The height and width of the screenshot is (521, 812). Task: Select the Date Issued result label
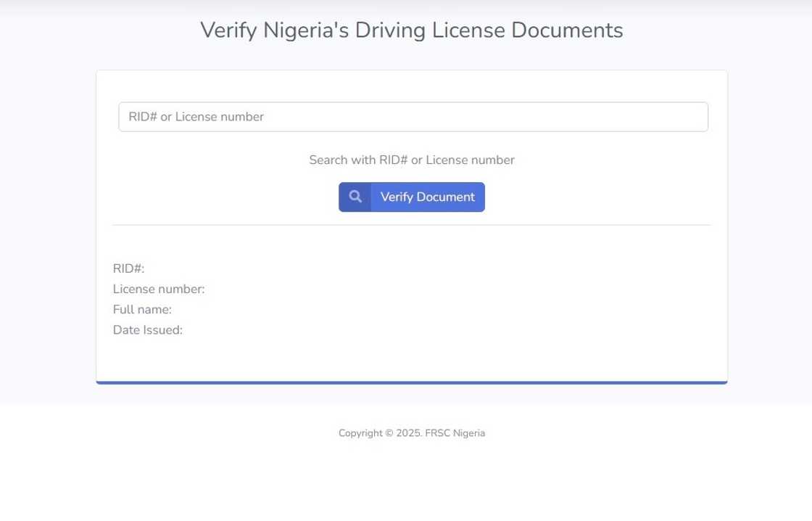(148, 330)
